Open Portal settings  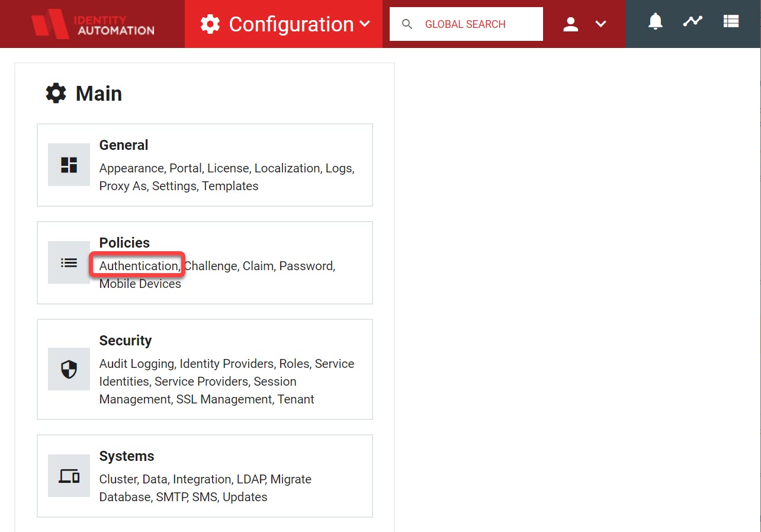coord(185,168)
